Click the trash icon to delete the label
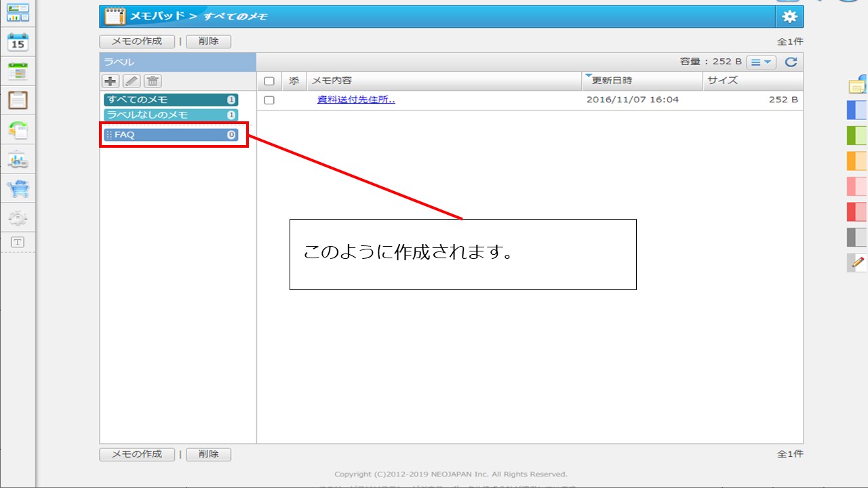The width and height of the screenshot is (868, 488). (153, 81)
